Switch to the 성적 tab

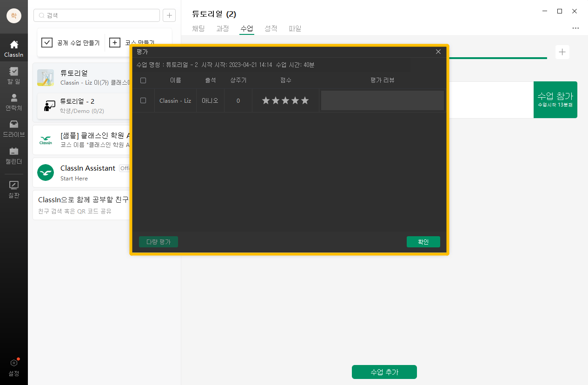click(x=271, y=28)
